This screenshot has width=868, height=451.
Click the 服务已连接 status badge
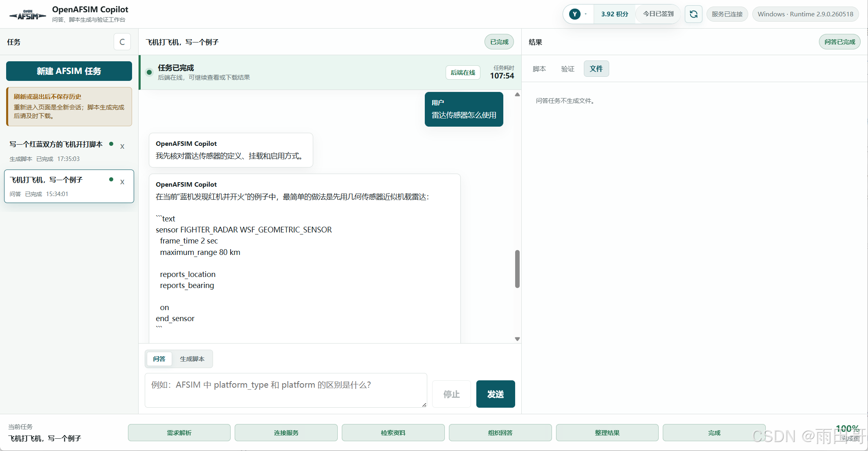pos(727,14)
